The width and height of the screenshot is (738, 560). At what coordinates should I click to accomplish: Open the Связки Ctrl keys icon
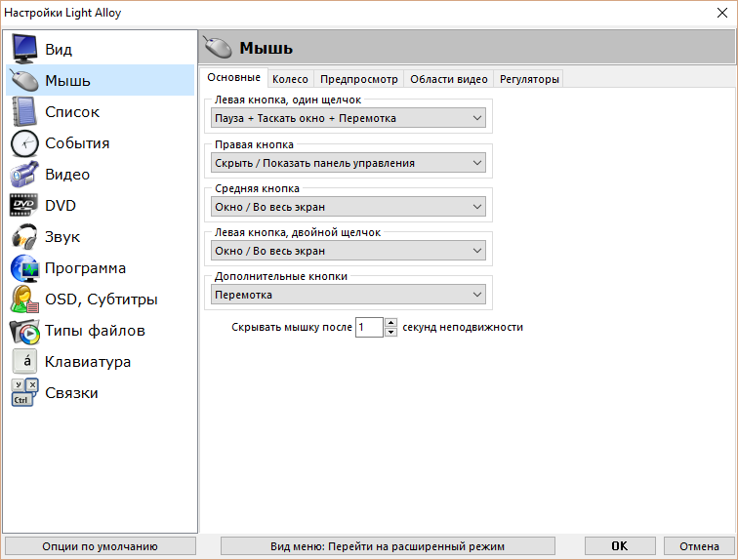24,392
